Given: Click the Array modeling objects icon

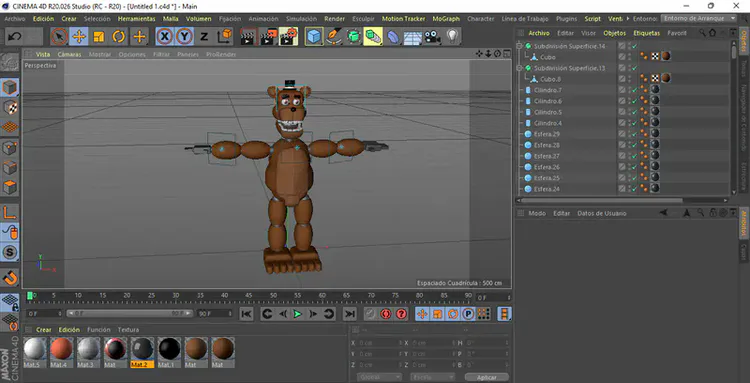Looking at the screenshot, I should 373,36.
